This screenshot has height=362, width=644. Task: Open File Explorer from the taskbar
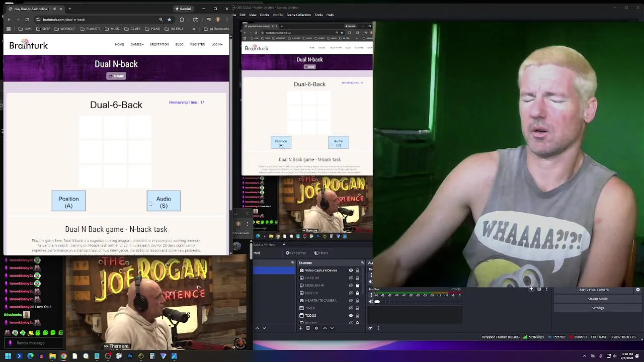(52, 356)
